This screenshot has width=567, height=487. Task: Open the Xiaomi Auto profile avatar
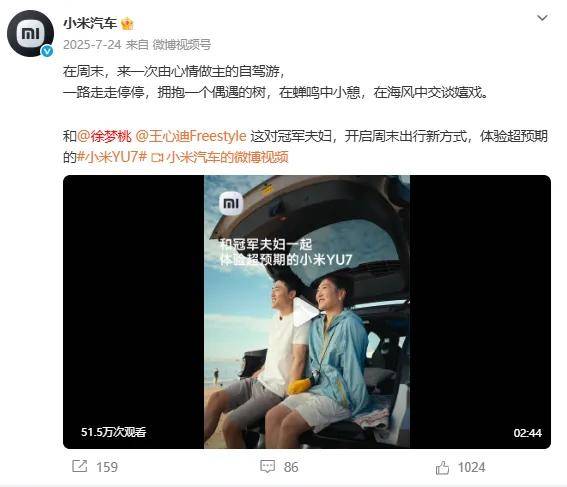30,34
